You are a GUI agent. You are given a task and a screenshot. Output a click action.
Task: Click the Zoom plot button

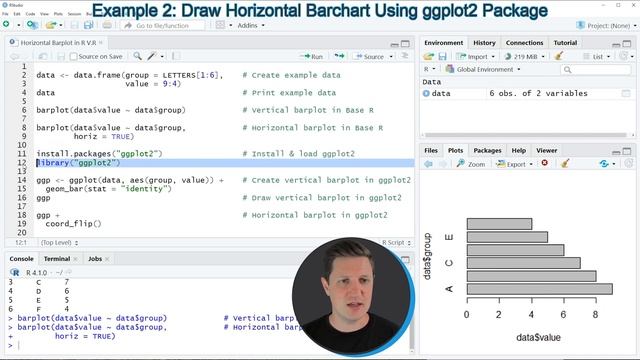click(x=471, y=164)
